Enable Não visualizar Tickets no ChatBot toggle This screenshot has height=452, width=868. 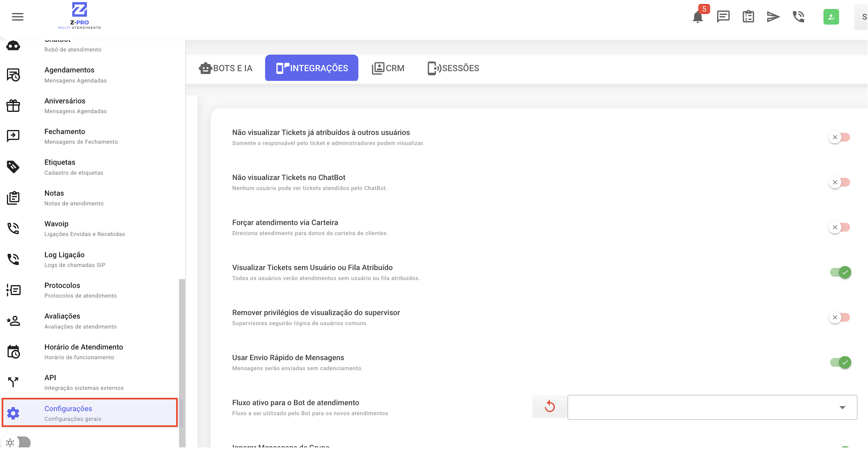[840, 182]
